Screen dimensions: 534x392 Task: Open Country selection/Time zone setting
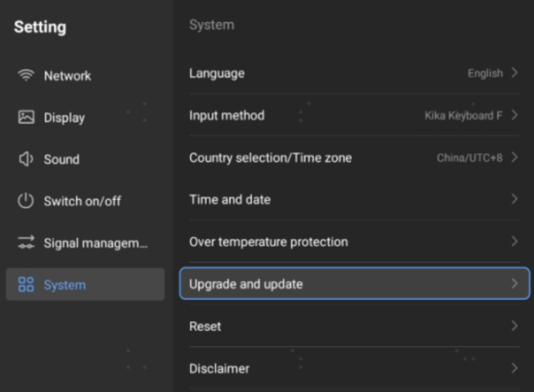(354, 157)
